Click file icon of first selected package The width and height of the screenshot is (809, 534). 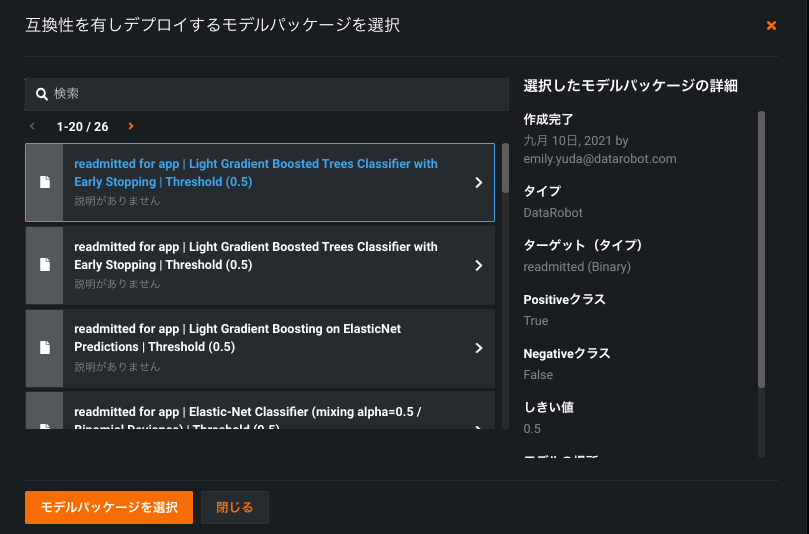[x=44, y=183]
